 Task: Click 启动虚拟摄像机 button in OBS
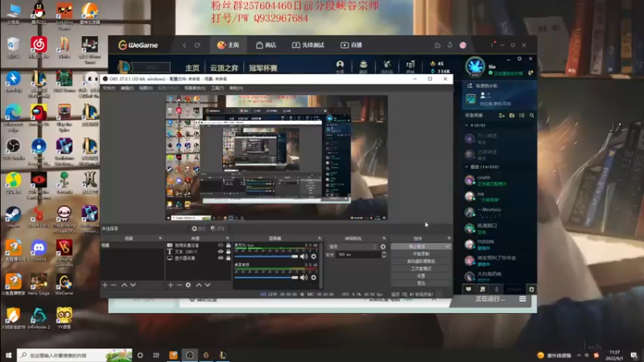tap(421, 261)
